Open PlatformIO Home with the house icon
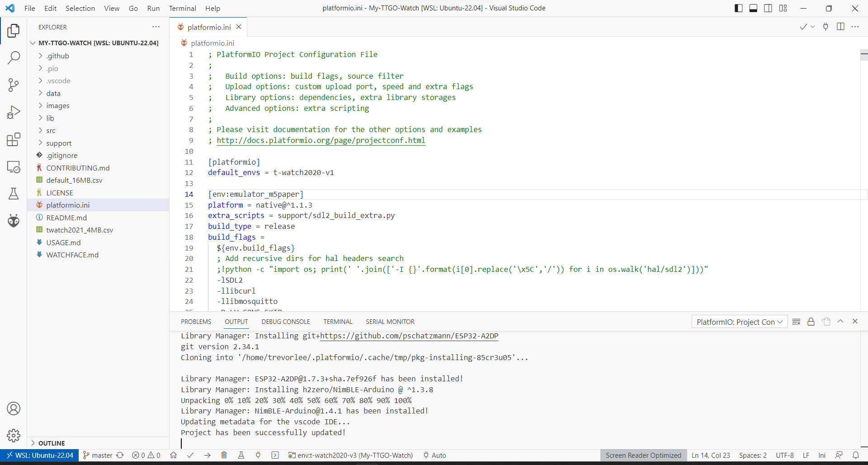The height and width of the screenshot is (465, 868). coord(173,455)
